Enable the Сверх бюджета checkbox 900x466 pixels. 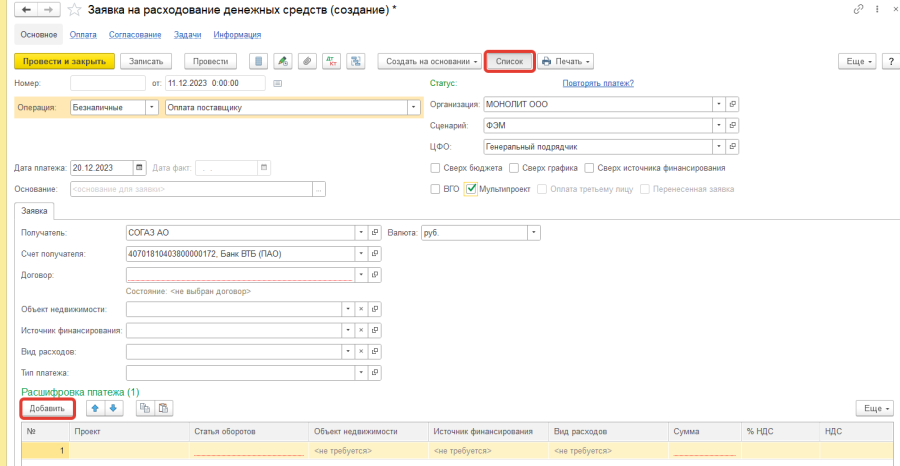[435, 168]
